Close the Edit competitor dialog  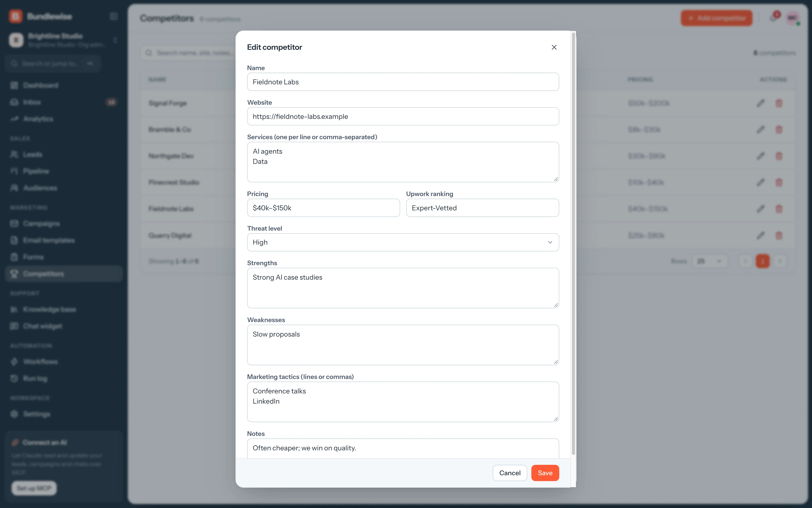pos(554,47)
